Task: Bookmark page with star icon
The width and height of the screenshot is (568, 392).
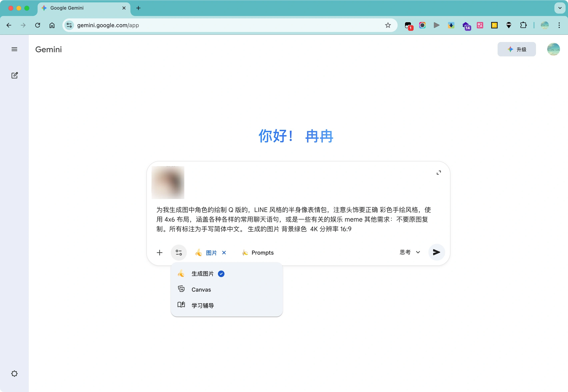Action: point(388,25)
